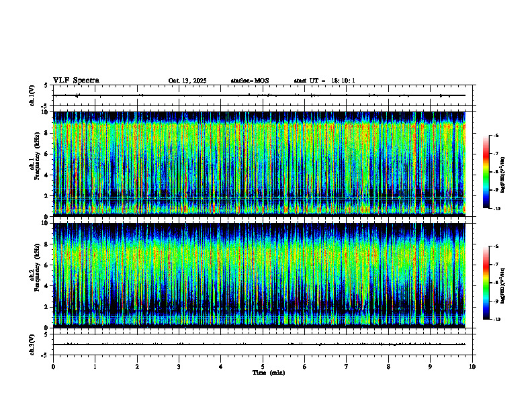The image size is (532, 411).
Task: Click the "VLF Spectra" title
Action: pyautogui.click(x=76, y=81)
